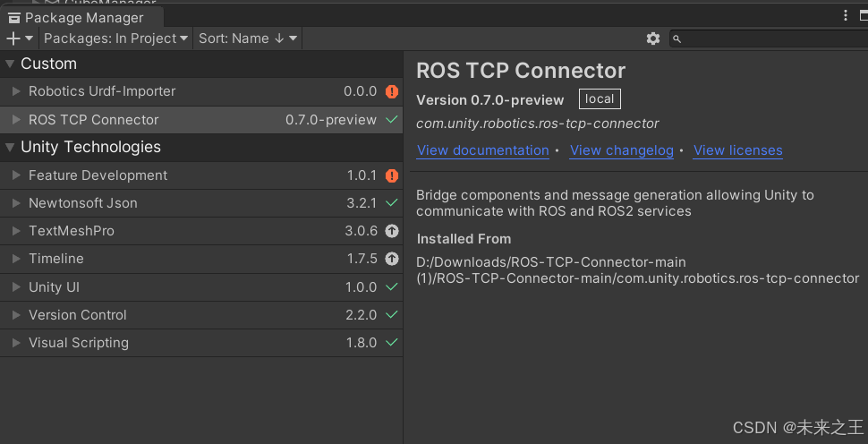Click version 0.0.0 of Robotics Urdf-Importer
The image size is (868, 444).
[x=361, y=91]
